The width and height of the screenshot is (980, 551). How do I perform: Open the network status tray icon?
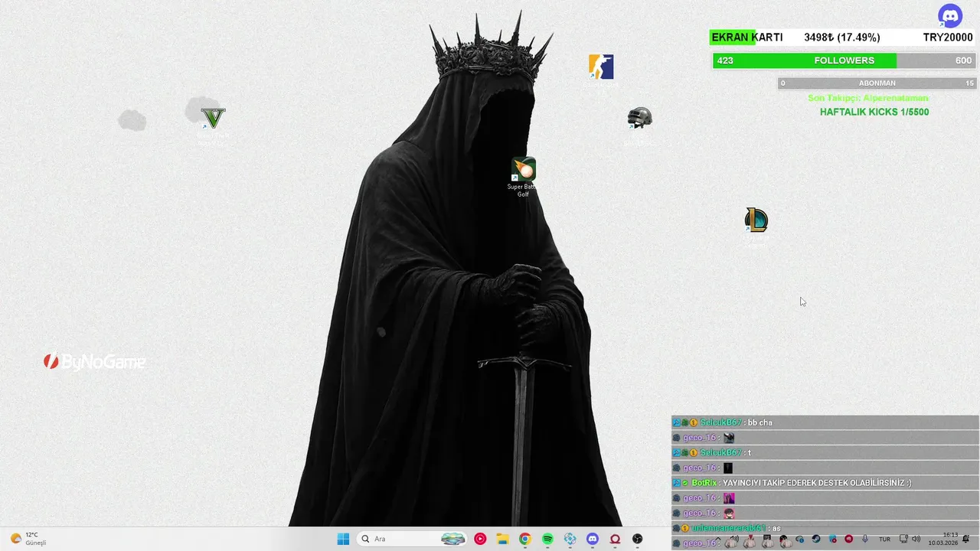click(x=903, y=539)
